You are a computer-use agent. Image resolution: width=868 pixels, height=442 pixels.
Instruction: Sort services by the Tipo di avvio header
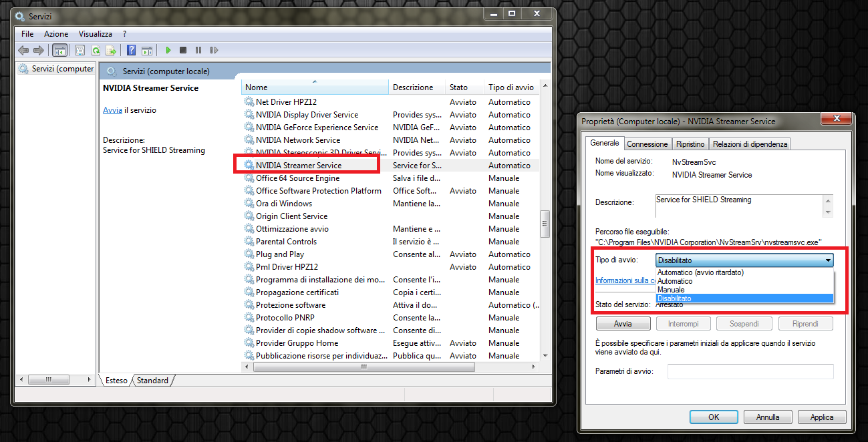coord(511,87)
